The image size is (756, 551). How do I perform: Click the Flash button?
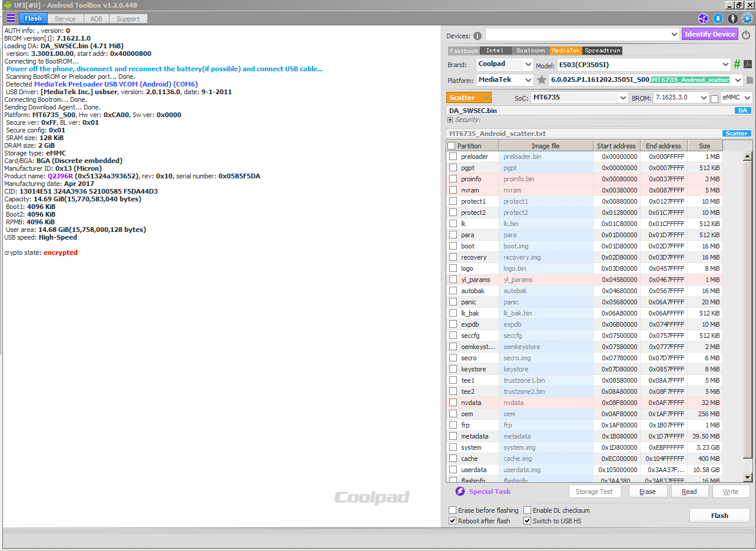tap(719, 516)
